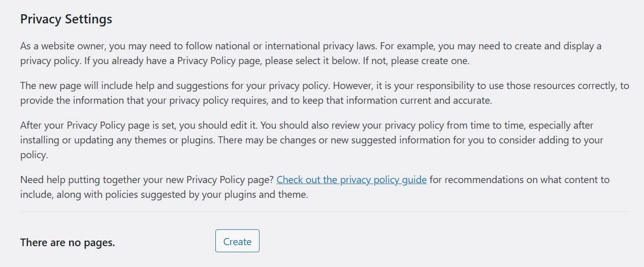Select the 'Privacy Settings' heading
The height and width of the screenshot is (267, 644).
pos(66,19)
